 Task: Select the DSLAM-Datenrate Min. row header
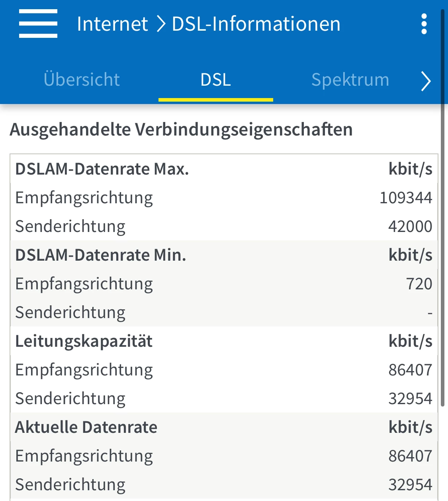pyautogui.click(x=101, y=255)
